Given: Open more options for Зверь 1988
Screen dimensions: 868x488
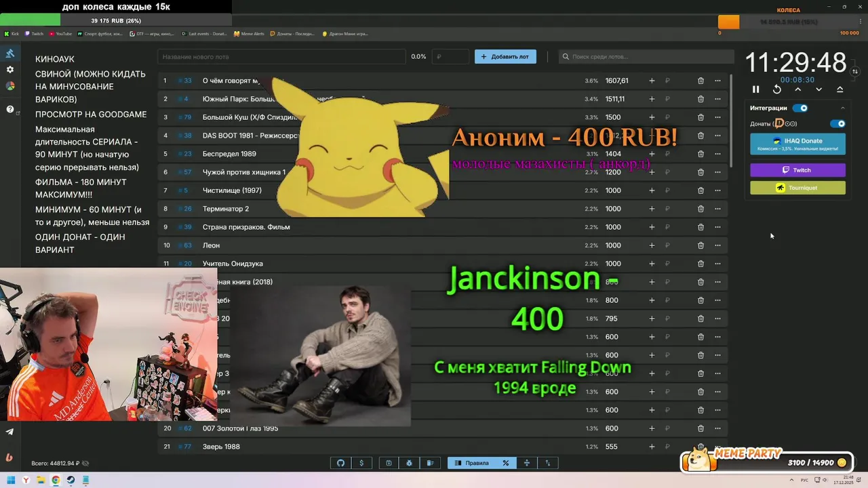Looking at the screenshot, I should tap(717, 447).
